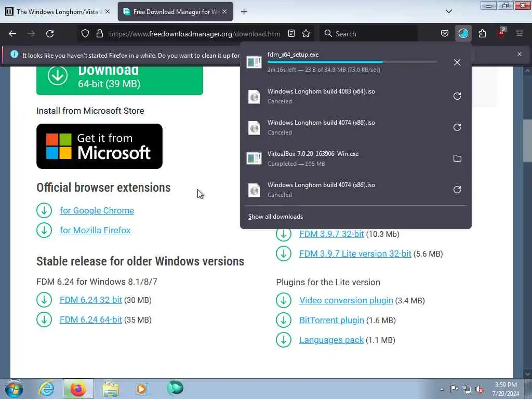Open FDM 3.9.7 32-bit link

point(331,234)
